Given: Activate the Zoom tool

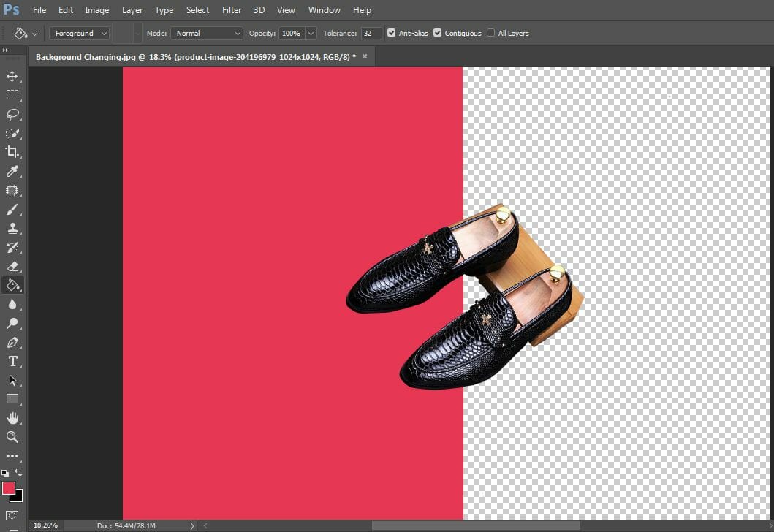Looking at the screenshot, I should (x=12, y=437).
